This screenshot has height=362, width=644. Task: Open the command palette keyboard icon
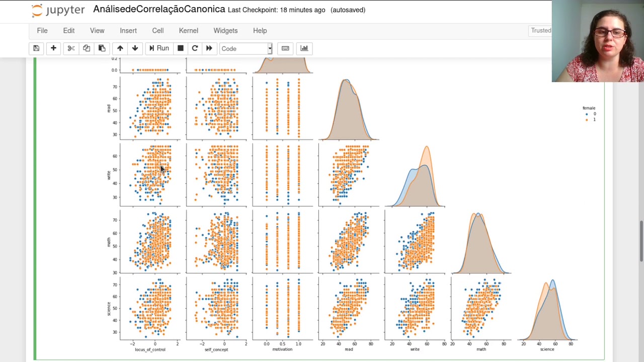(285, 48)
